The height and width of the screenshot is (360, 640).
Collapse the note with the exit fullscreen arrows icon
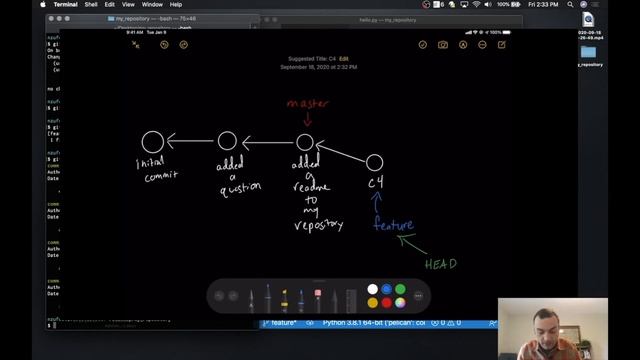click(136, 45)
